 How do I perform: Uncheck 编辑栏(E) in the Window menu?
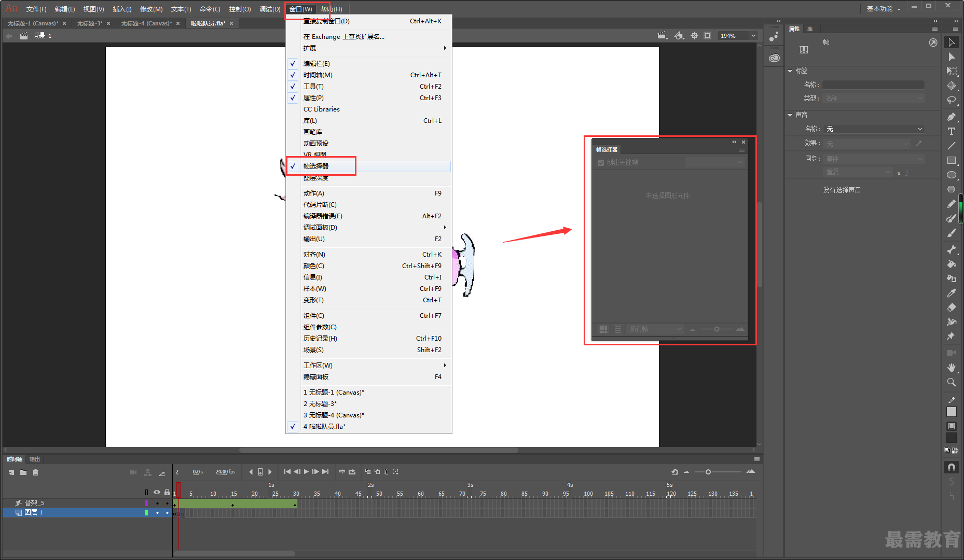(x=368, y=64)
